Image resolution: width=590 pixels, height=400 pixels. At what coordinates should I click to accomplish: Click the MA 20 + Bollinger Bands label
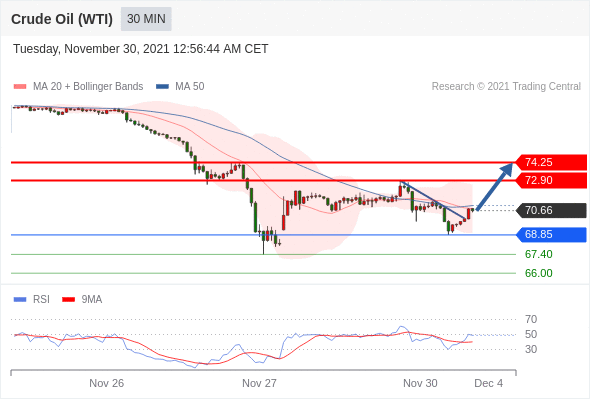click(x=88, y=87)
